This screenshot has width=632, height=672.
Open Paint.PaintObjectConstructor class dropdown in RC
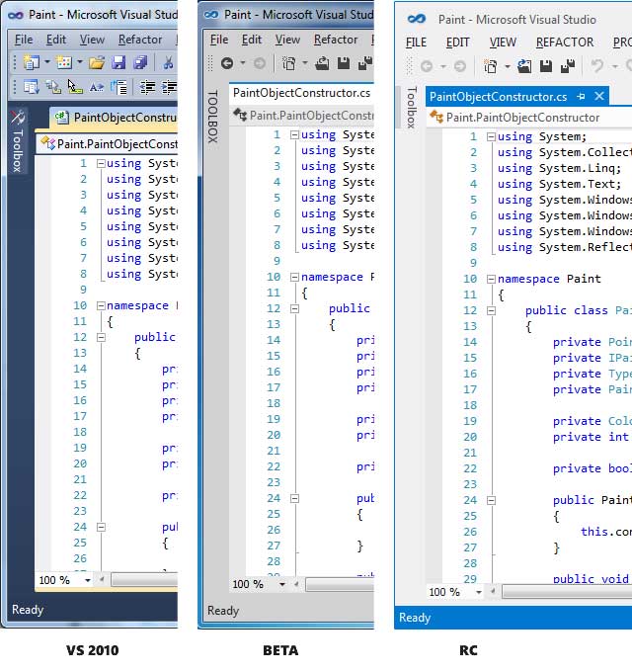[529, 118]
